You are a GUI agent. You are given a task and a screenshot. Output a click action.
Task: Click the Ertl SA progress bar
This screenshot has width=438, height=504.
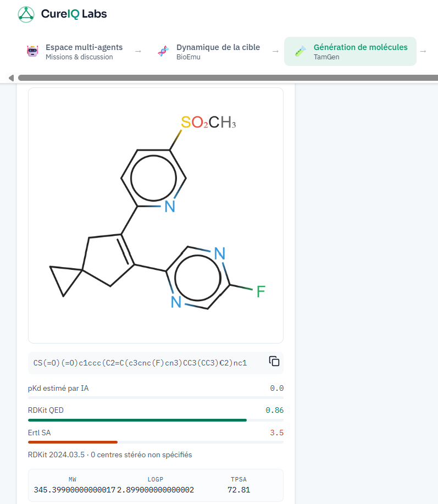click(156, 442)
